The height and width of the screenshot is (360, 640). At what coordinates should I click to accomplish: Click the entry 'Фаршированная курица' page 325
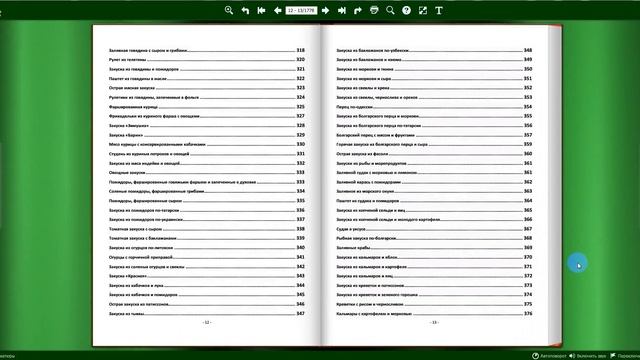tap(207, 107)
